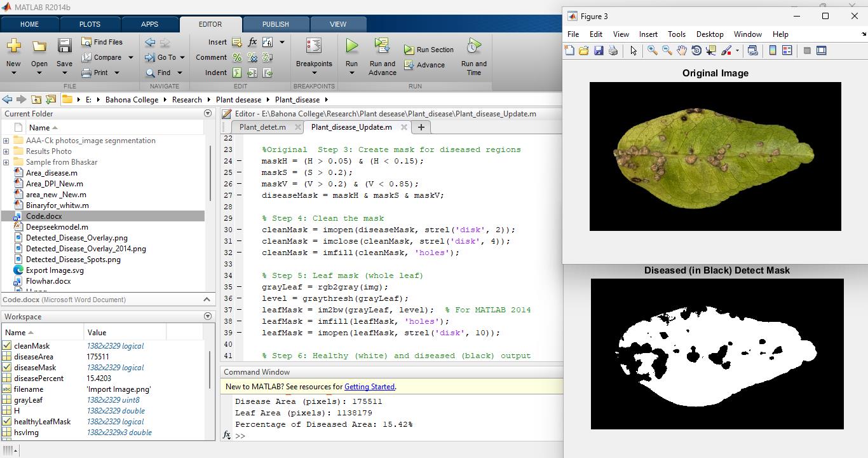
Task: Toggle breakpoint dash on line 35
Action: 239,287
